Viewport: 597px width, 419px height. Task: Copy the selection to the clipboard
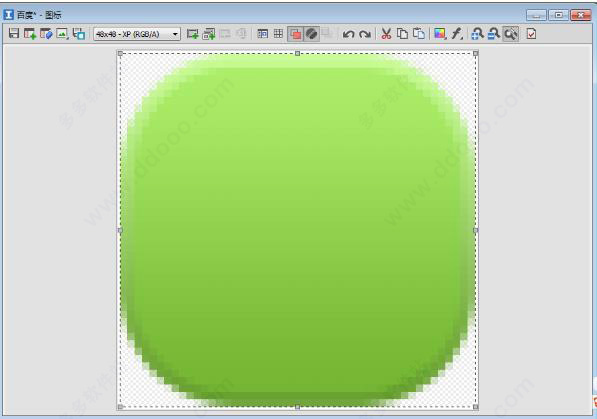402,34
